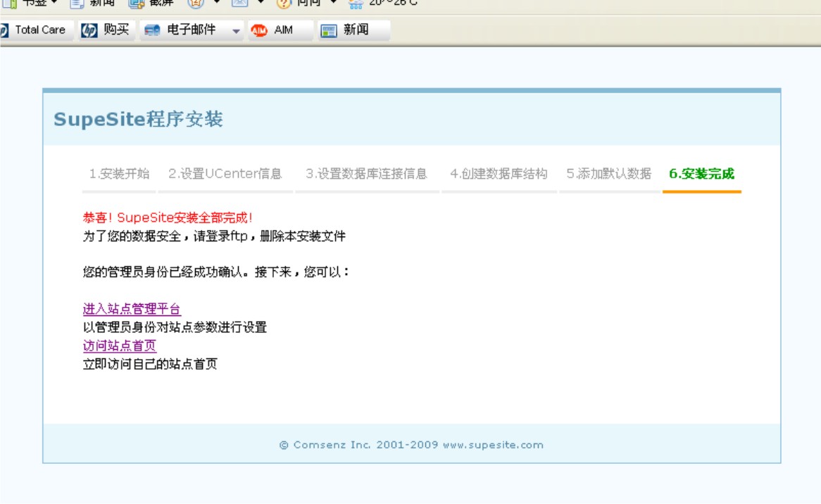Follow the 访问站点首页 link
The height and width of the screenshot is (504, 821).
(120, 346)
